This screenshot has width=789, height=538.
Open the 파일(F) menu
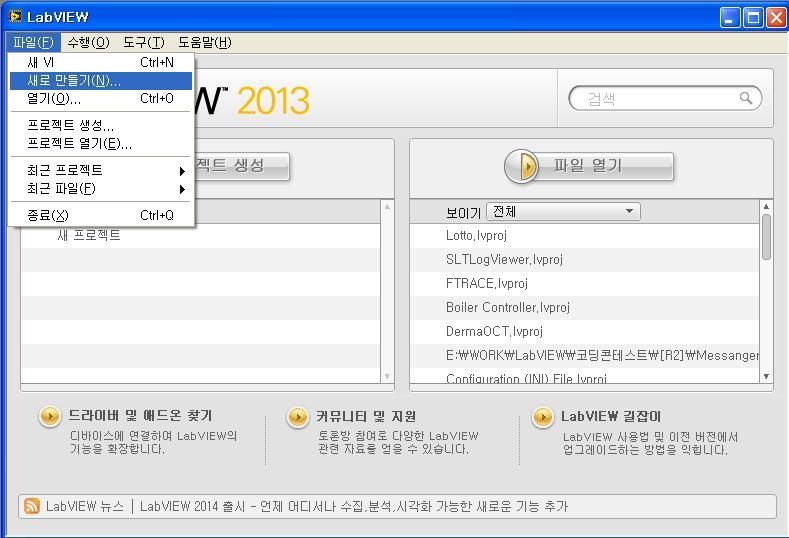(33, 42)
